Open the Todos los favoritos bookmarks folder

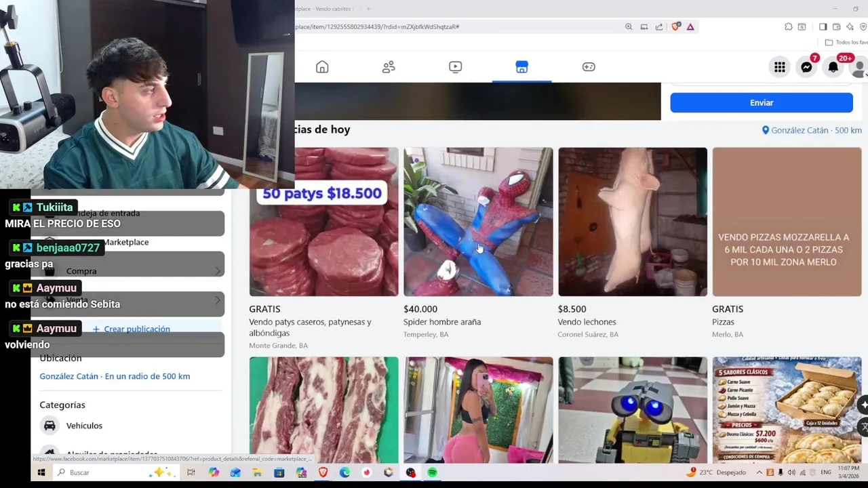[x=846, y=43]
